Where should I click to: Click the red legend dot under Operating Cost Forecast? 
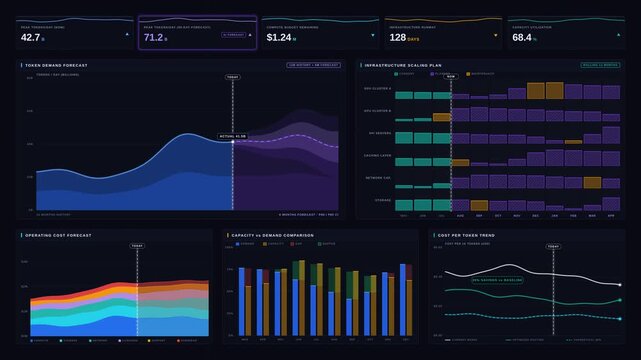click(x=178, y=340)
